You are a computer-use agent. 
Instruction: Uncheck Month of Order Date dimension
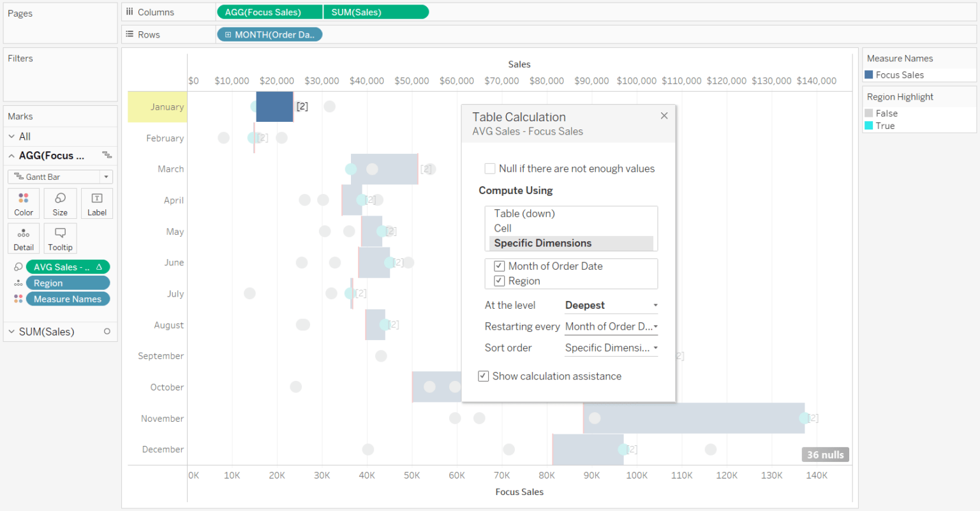(500, 266)
